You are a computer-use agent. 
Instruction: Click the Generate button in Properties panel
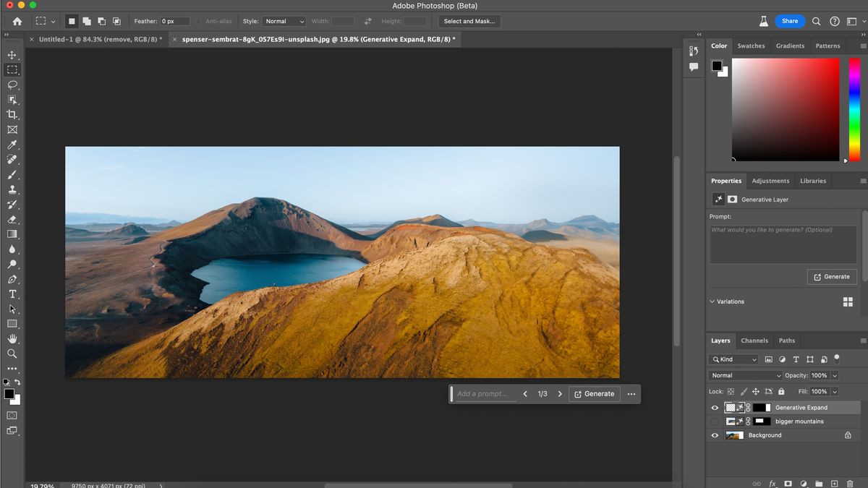[832, 276]
